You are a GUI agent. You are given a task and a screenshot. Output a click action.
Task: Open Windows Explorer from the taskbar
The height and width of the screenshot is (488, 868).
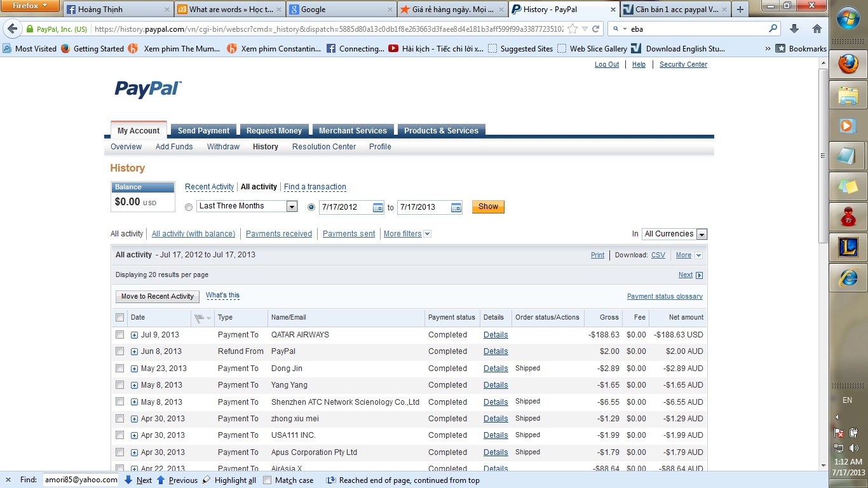pyautogui.click(x=848, y=95)
